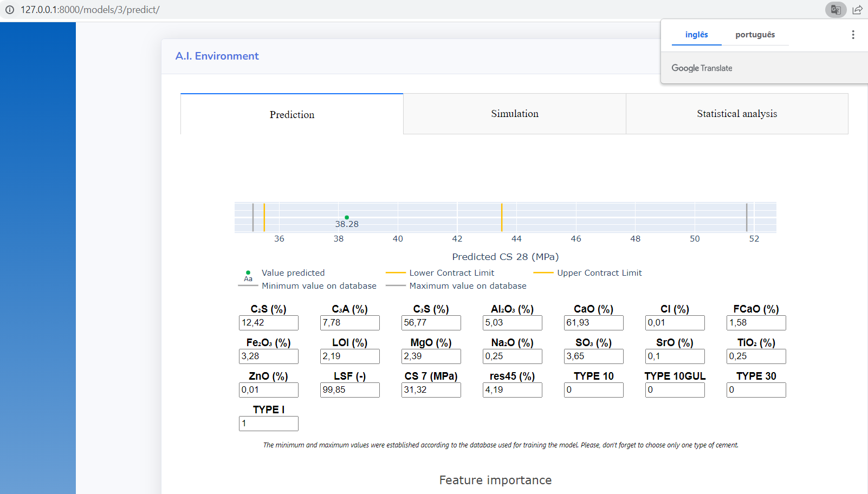Click the green 38.28 predicted value marker

pos(347,217)
